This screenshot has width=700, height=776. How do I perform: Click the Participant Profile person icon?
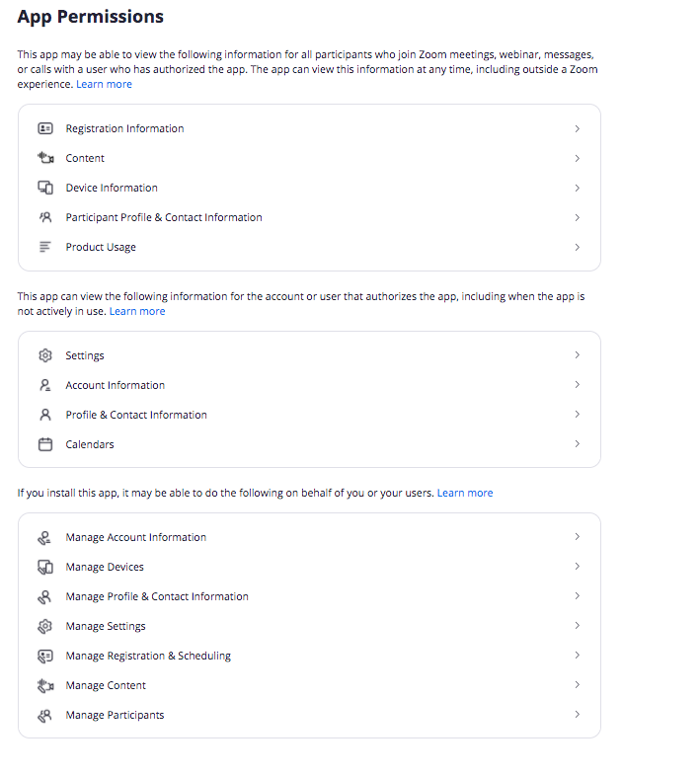(45, 218)
